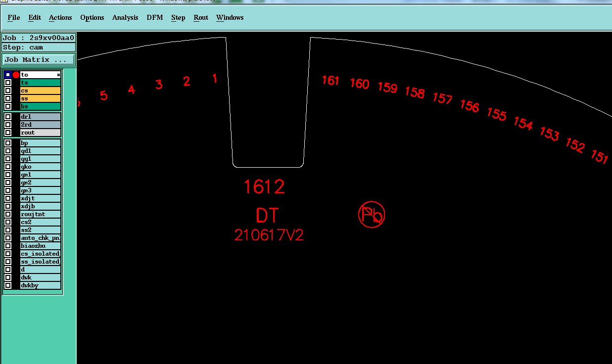Open the Edit menu
Image resolution: width=612 pixels, height=364 pixels.
pos(35,17)
